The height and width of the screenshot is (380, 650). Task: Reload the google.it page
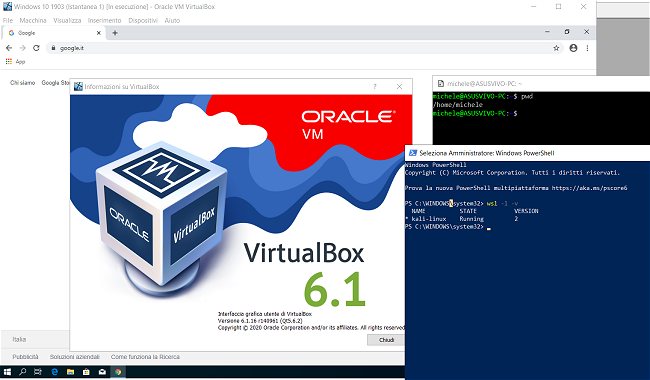pyautogui.click(x=36, y=48)
